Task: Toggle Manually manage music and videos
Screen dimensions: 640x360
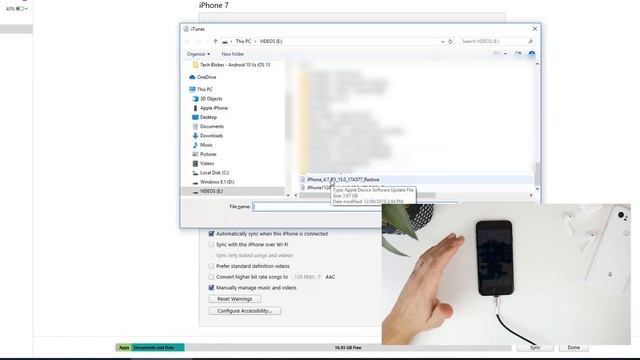Action: (x=211, y=288)
